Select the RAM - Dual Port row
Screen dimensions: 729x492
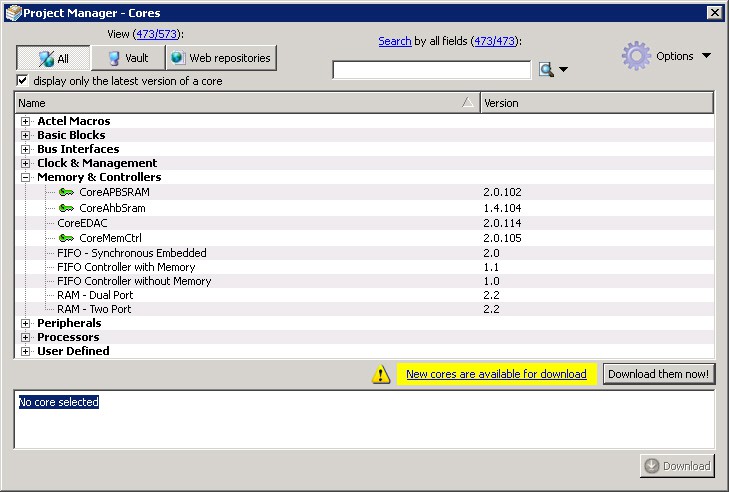365,295
